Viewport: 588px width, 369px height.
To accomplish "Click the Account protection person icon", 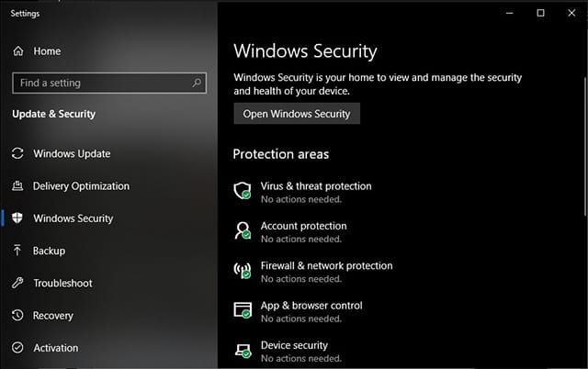I will click(243, 230).
